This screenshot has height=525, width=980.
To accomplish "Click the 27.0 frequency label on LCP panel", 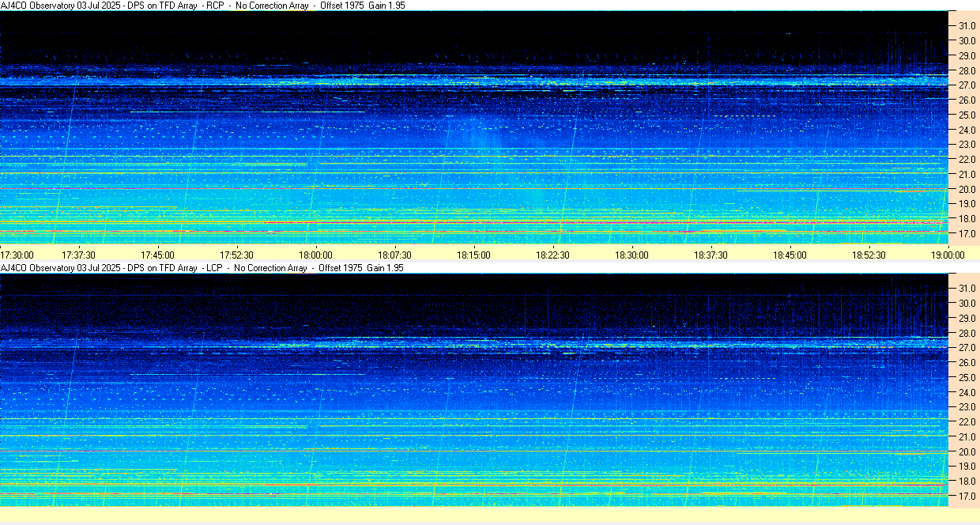I will pos(966,348).
